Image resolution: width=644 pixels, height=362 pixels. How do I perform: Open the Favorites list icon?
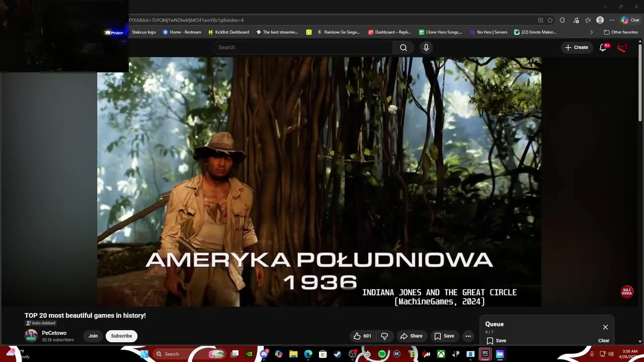coord(588,20)
